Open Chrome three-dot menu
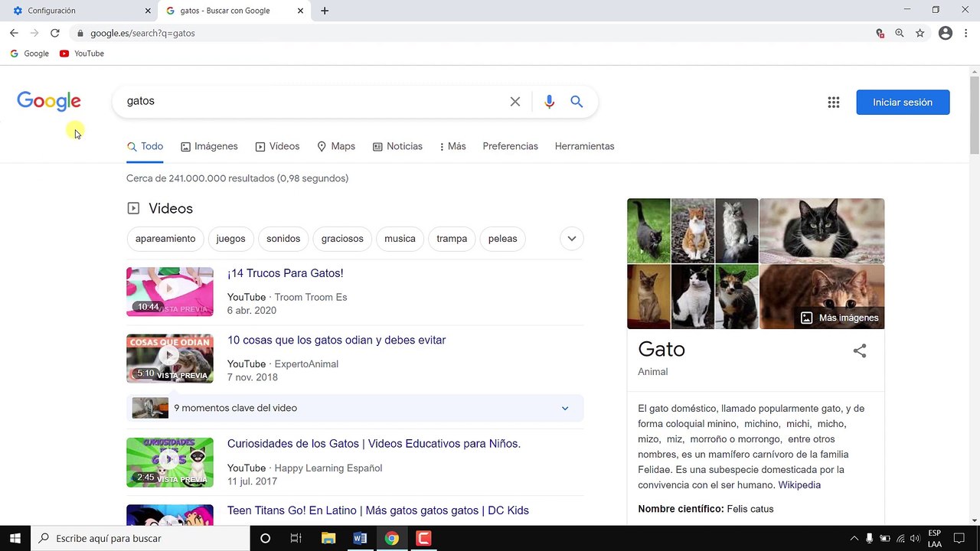 click(966, 33)
